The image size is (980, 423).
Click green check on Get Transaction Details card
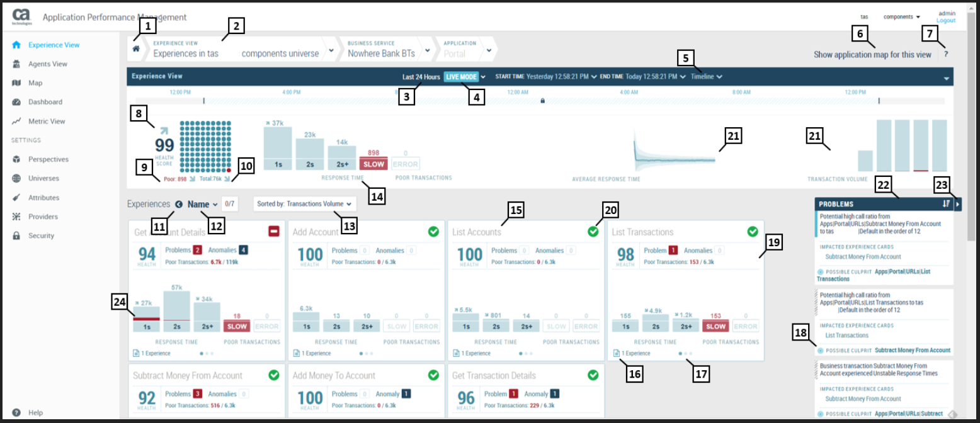point(593,375)
